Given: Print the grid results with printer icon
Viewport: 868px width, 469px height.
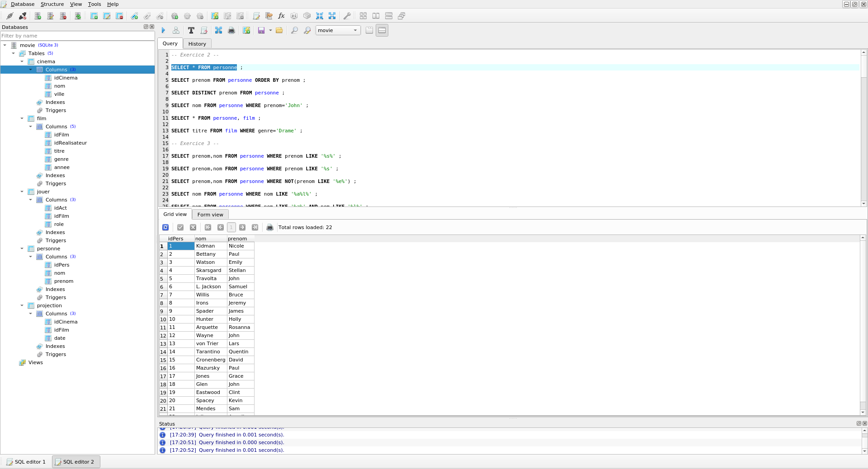Looking at the screenshot, I should [270, 227].
